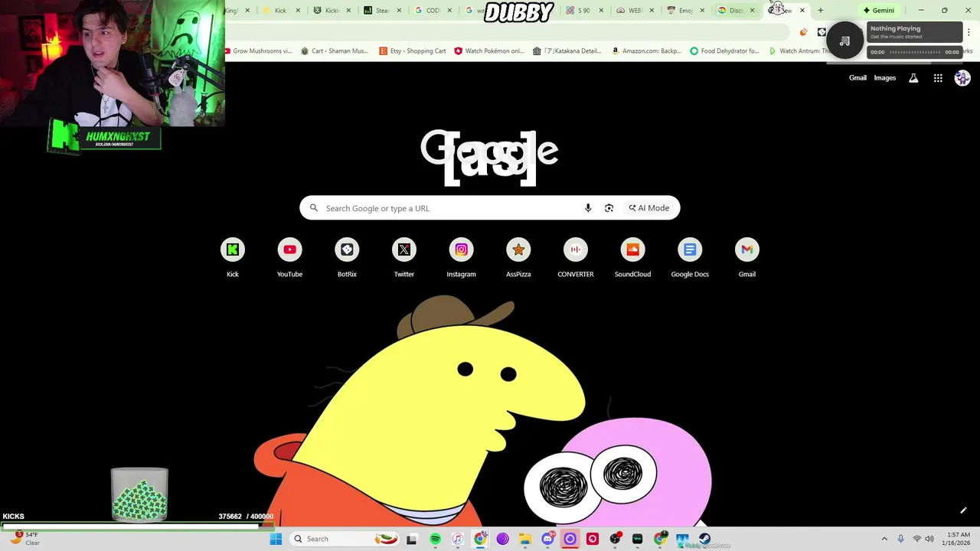Switch to the Discord browser tab
The height and width of the screenshot is (551, 980).
click(x=737, y=10)
